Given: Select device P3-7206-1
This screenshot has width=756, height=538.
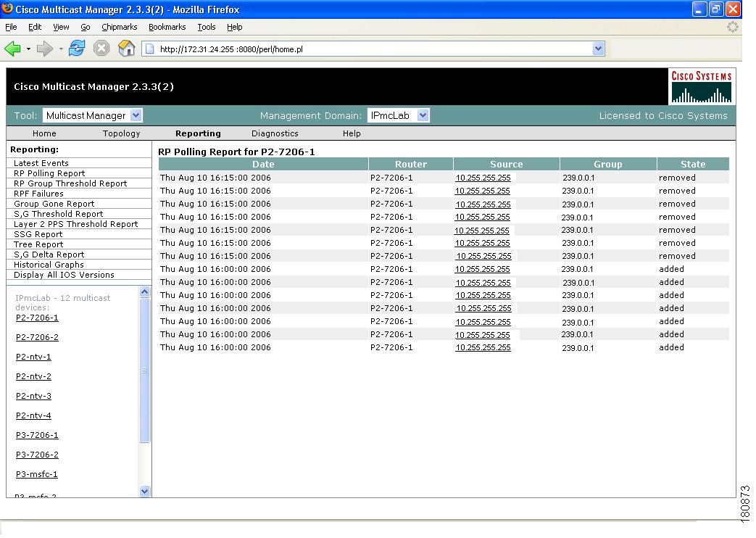Looking at the screenshot, I should tap(37, 435).
